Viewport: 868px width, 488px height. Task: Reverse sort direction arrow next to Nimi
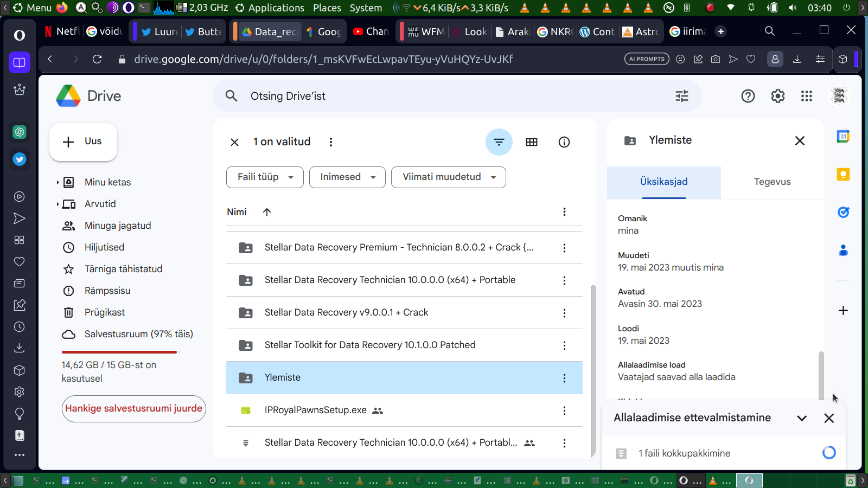coord(267,212)
